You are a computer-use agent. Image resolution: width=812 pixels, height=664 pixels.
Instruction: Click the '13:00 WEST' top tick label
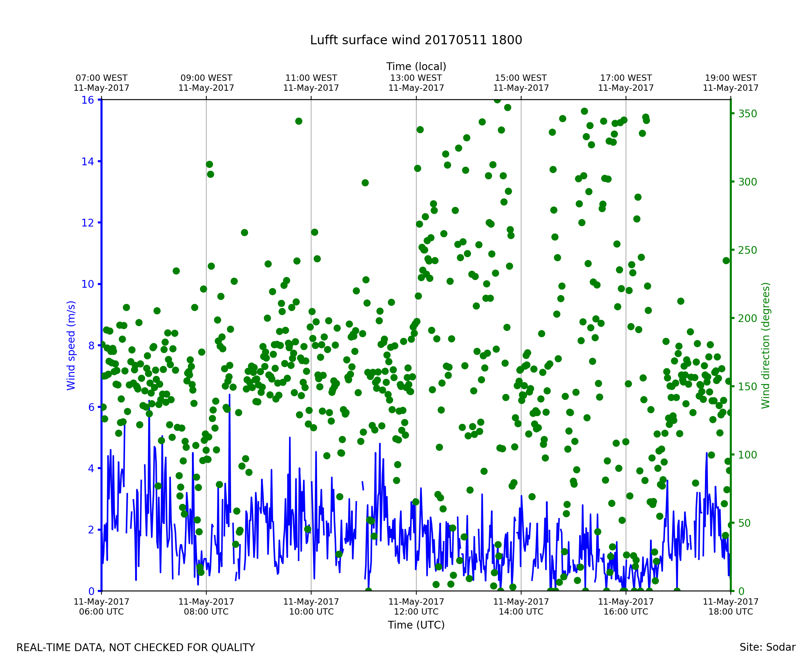click(416, 78)
